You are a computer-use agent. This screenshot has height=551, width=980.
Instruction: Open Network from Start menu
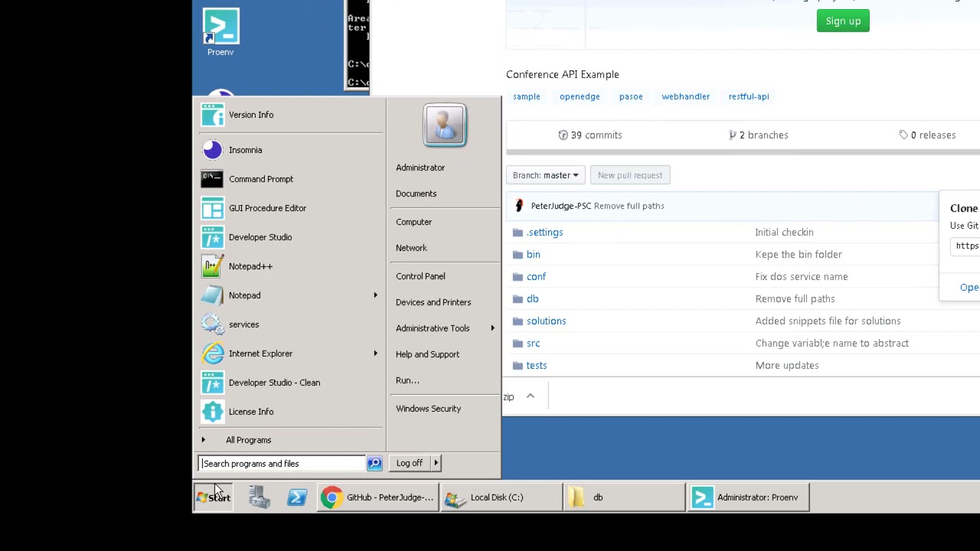pyautogui.click(x=412, y=248)
